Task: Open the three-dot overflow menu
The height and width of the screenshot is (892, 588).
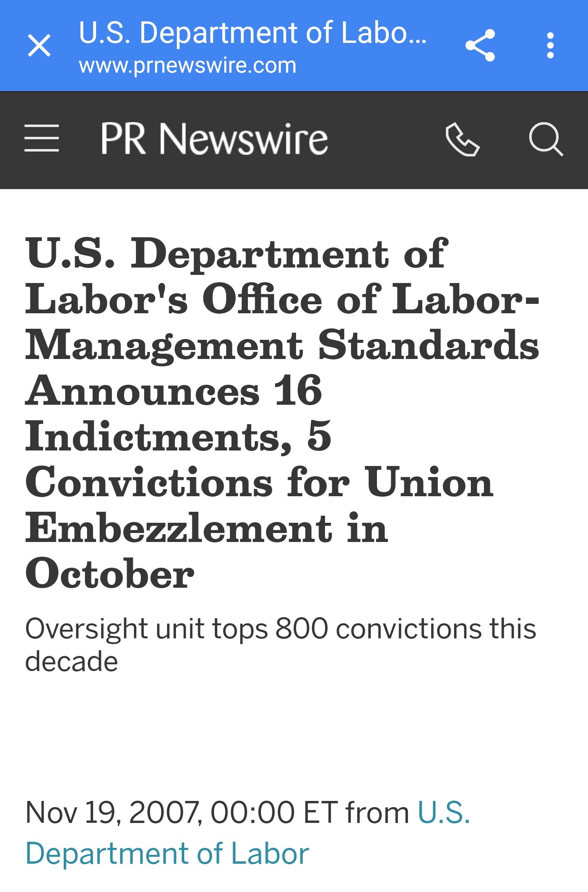Action: pos(550,45)
